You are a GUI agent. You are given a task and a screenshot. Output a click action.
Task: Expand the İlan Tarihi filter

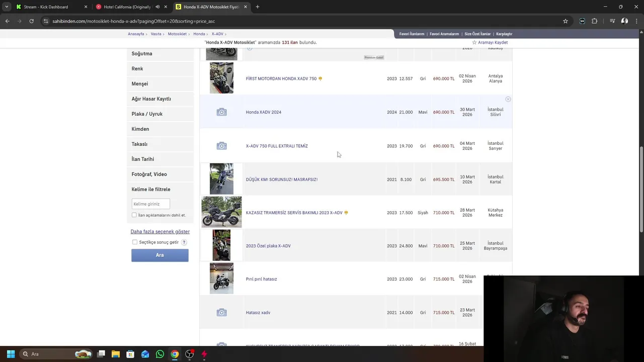160,159
